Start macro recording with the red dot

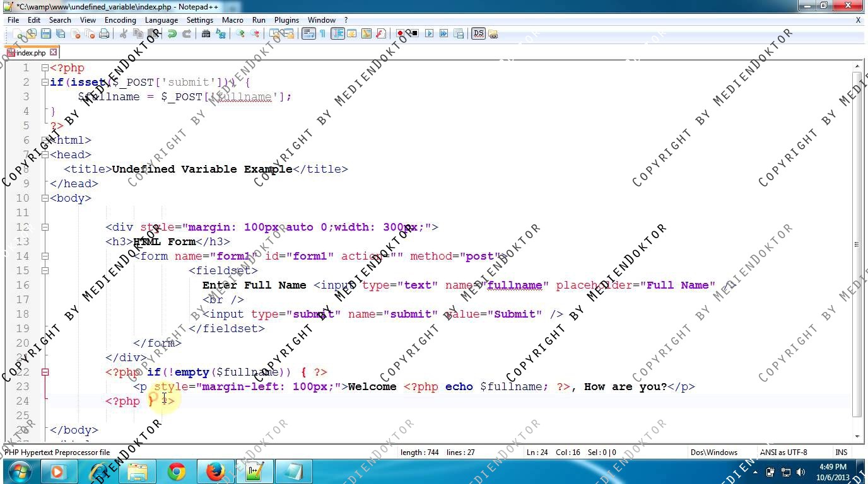[400, 34]
